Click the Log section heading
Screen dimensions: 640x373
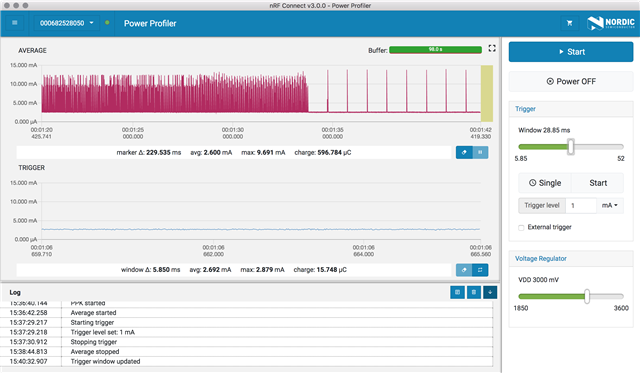(15, 292)
